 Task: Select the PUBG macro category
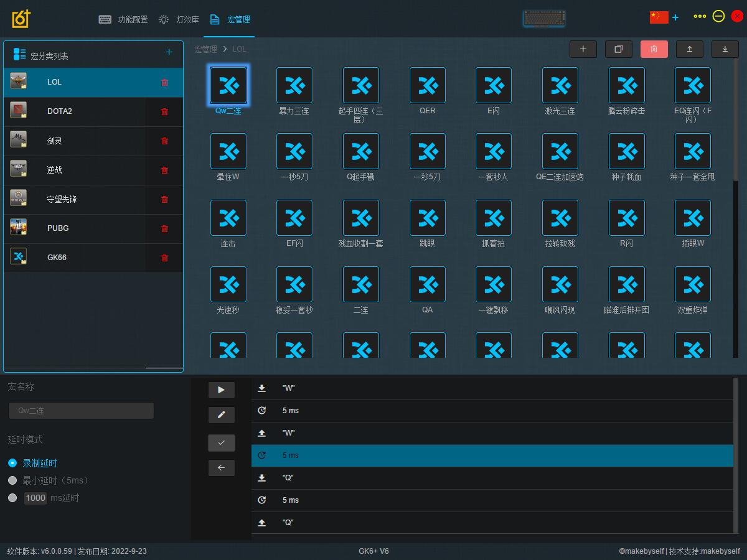coord(58,228)
